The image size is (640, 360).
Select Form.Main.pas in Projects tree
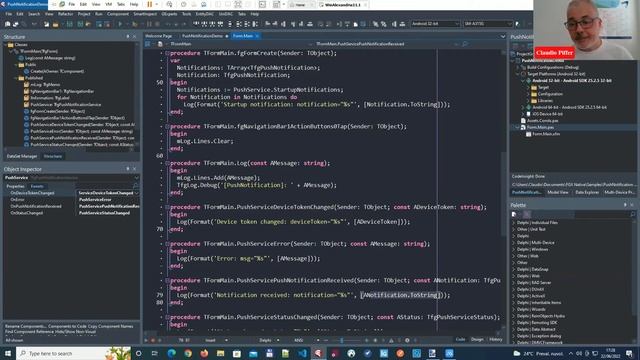tap(540, 127)
